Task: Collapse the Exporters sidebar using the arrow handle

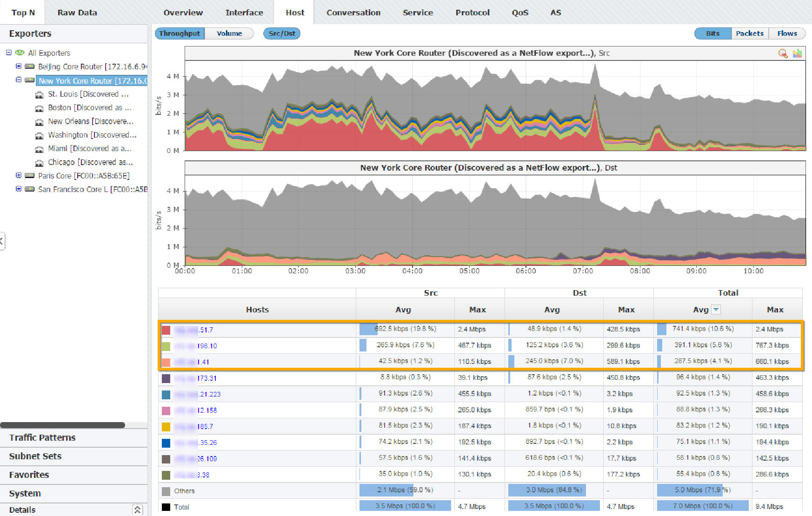Action: coord(2,241)
